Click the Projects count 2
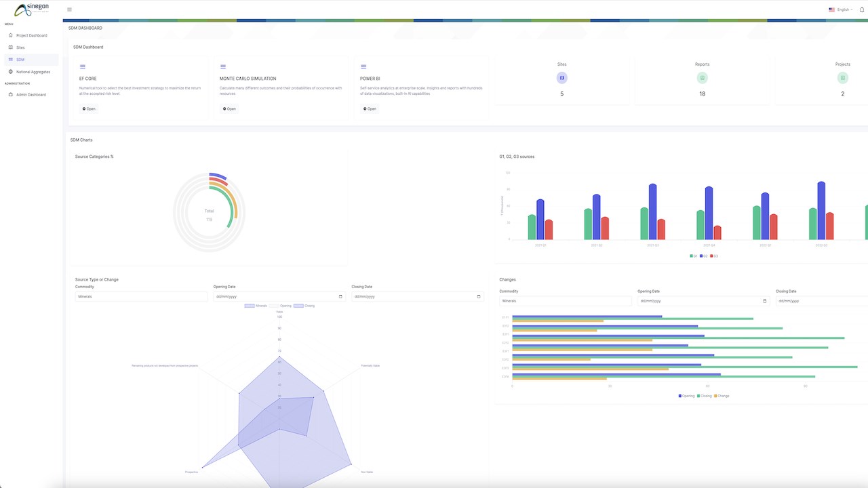868x488 pixels. click(842, 94)
